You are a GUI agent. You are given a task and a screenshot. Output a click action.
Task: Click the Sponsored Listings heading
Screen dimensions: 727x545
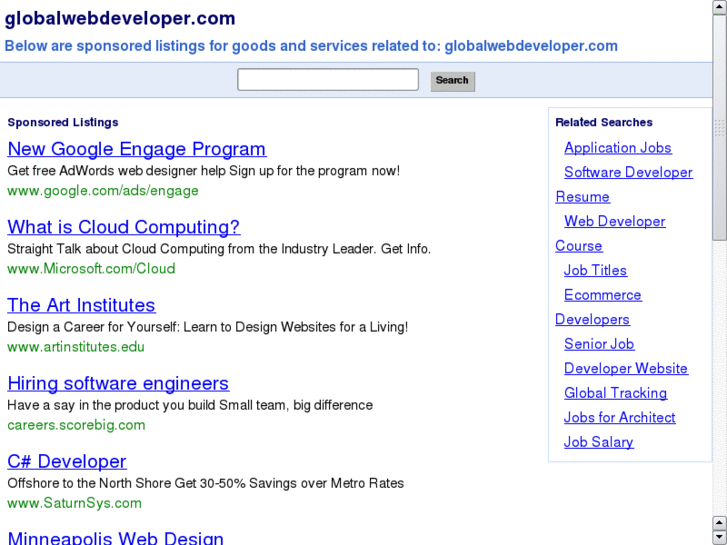(x=63, y=122)
